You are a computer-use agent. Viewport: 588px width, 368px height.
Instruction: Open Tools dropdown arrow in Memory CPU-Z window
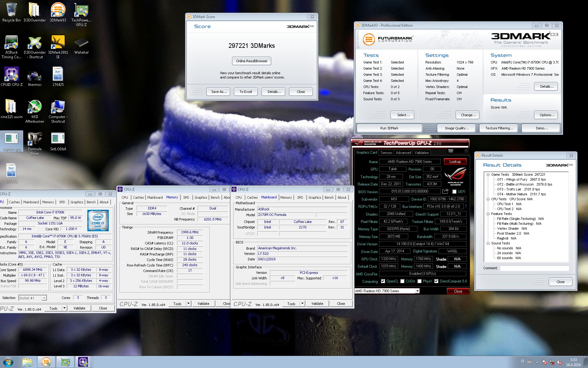click(x=188, y=304)
